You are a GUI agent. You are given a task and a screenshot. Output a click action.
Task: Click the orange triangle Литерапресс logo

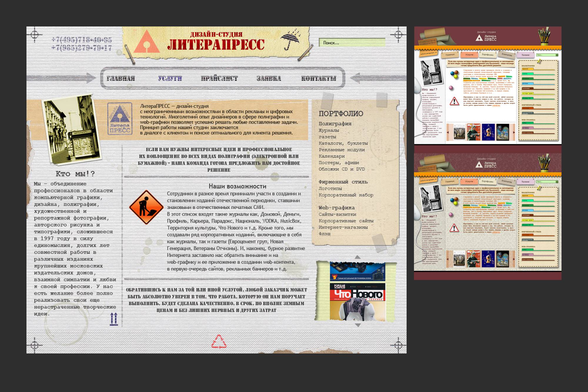(x=147, y=43)
